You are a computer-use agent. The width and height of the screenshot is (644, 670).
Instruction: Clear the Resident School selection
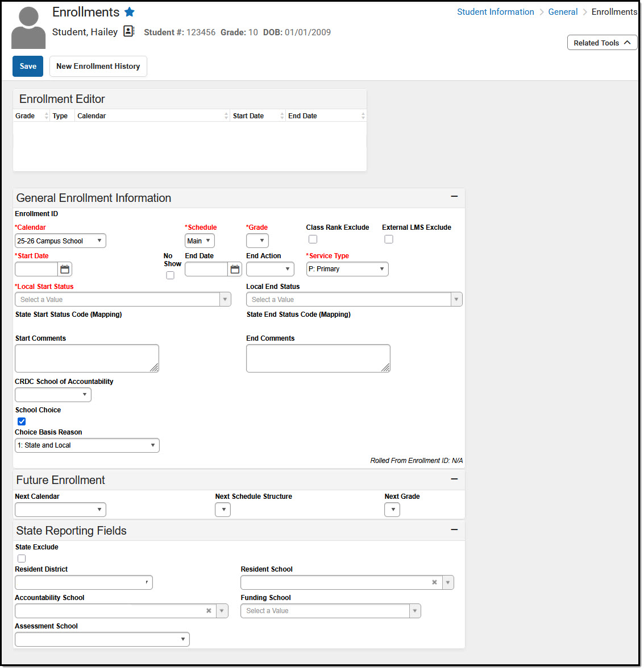[434, 582]
